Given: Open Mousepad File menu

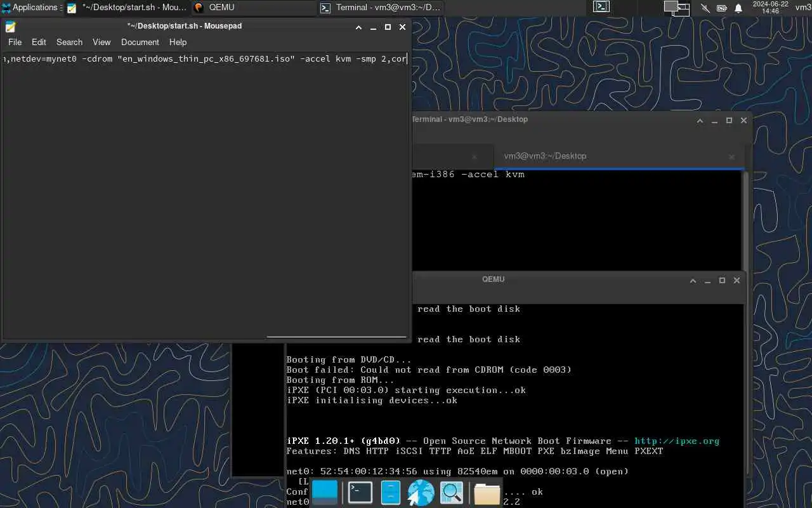Looking at the screenshot, I should 15,42.
